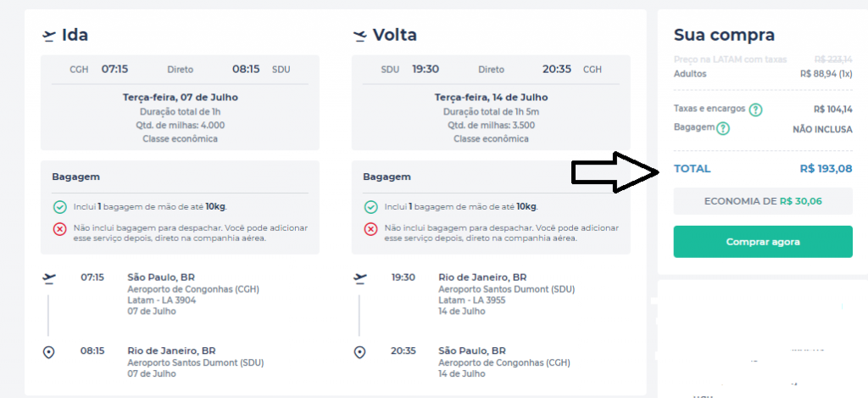
Task: Select the Volta SDU 19:30 flight summary
Action: pyautogui.click(x=491, y=103)
